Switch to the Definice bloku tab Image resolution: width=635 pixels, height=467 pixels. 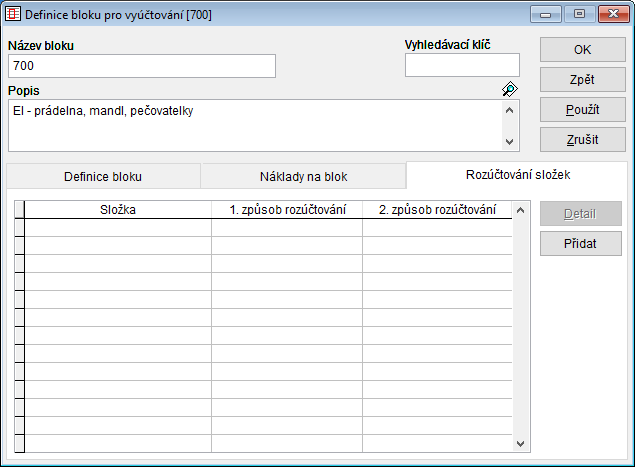pos(103,176)
